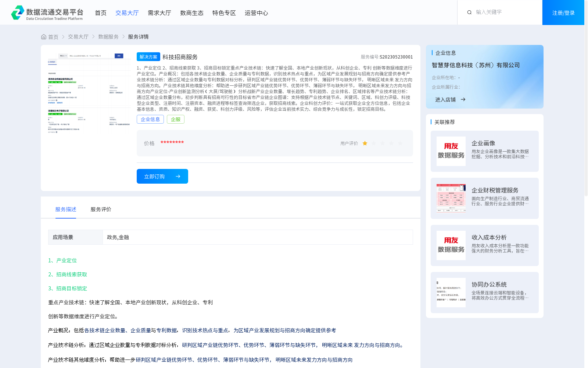
Task: Go to 交易大厅 breadcrumb link
Action: (x=78, y=37)
